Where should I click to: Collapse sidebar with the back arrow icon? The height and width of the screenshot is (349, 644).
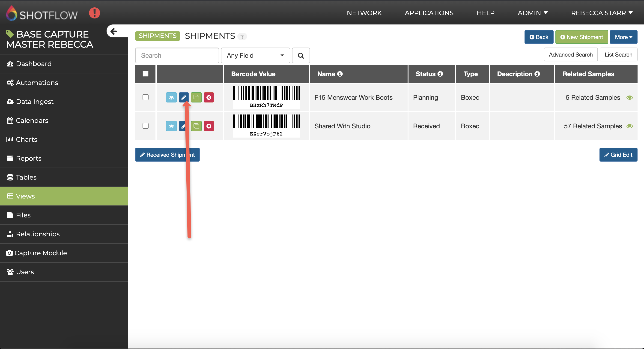[114, 31]
